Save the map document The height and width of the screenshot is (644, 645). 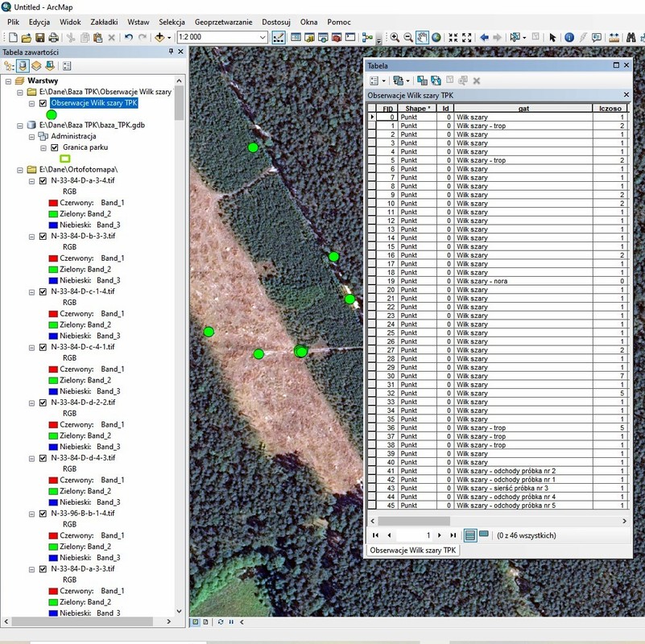coord(39,37)
